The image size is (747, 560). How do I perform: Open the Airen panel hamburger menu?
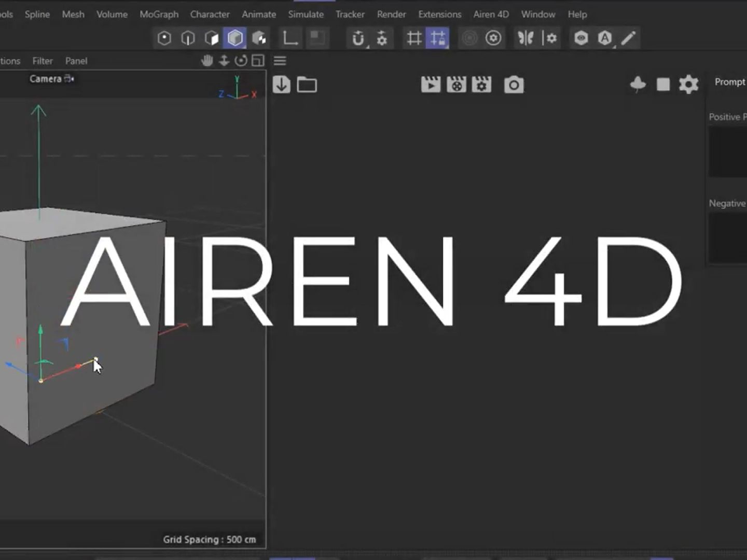tap(280, 61)
